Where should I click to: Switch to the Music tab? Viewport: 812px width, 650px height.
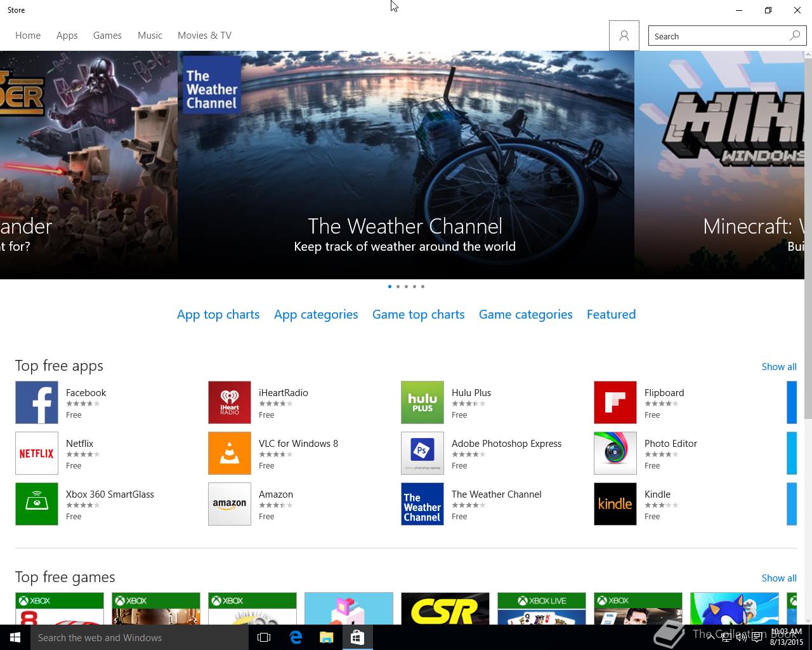150,36
